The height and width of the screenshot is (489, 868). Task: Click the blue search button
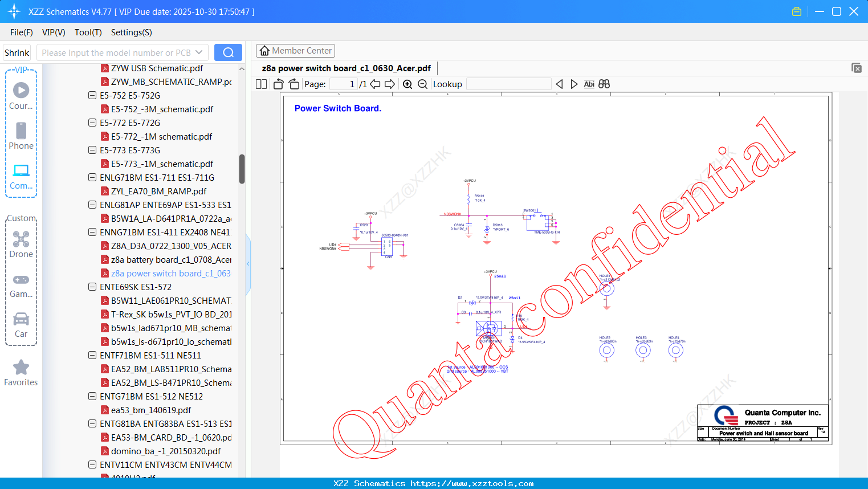[x=228, y=52]
